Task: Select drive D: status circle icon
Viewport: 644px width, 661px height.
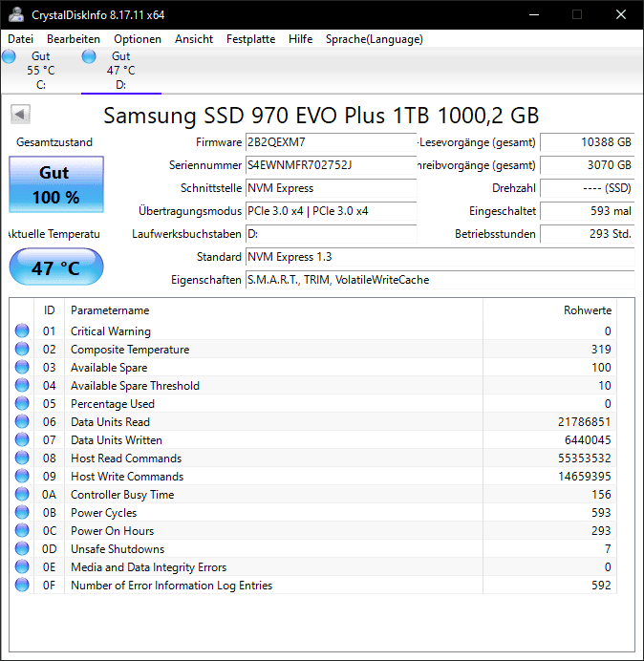Action: (x=89, y=56)
